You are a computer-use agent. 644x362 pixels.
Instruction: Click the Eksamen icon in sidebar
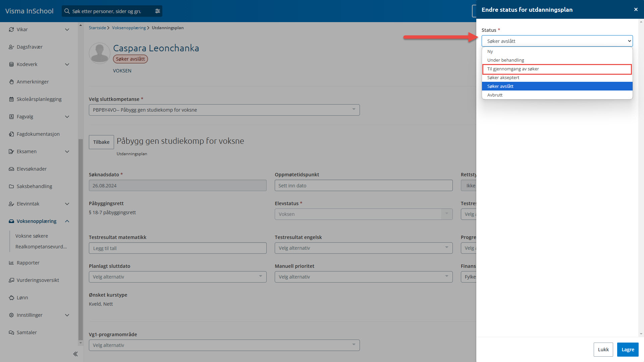11,152
